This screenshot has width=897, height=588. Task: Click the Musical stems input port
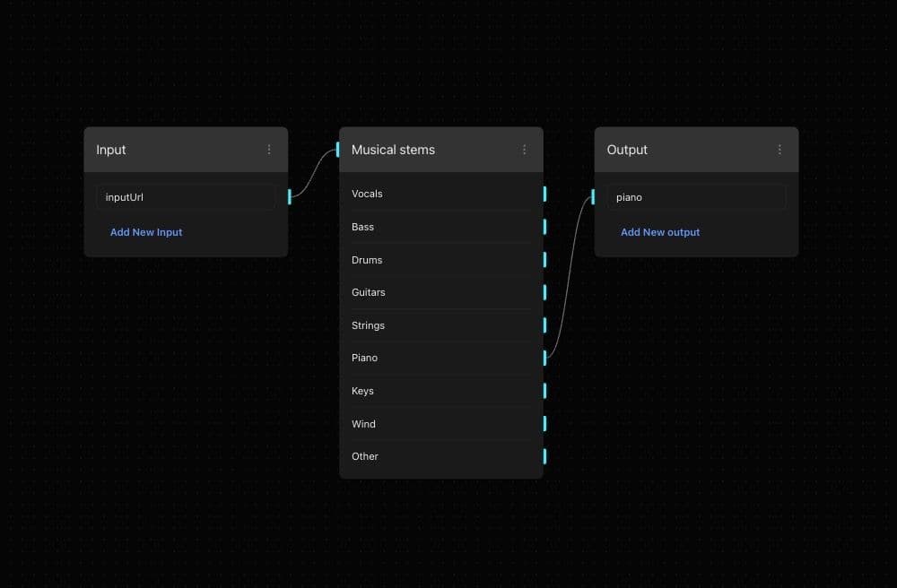coord(338,150)
